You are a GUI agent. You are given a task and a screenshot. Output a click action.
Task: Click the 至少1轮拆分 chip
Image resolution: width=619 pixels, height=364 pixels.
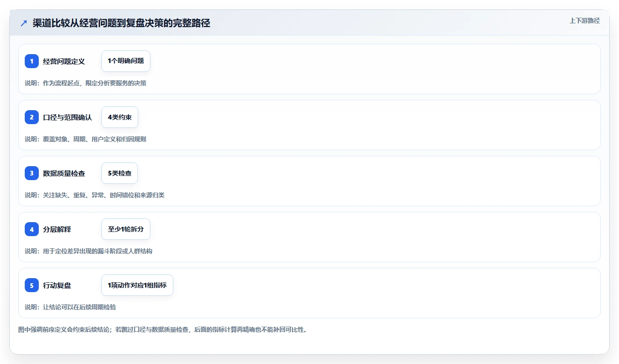click(x=126, y=229)
